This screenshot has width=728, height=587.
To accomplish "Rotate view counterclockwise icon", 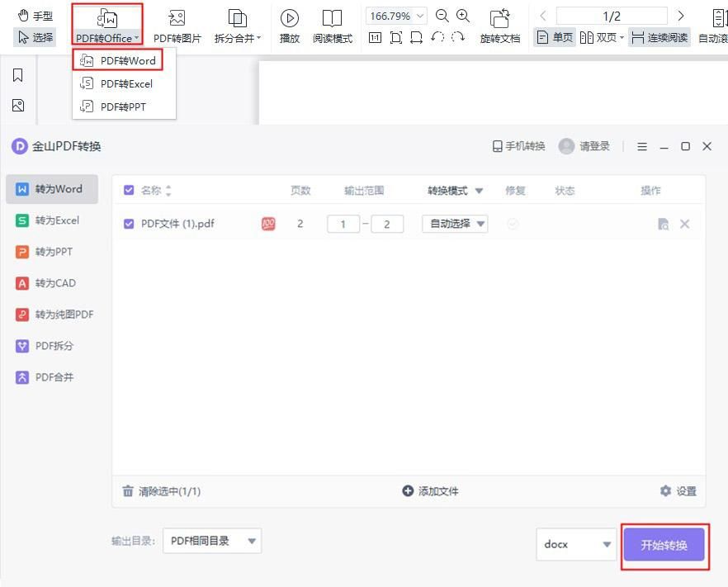I will pos(437,37).
